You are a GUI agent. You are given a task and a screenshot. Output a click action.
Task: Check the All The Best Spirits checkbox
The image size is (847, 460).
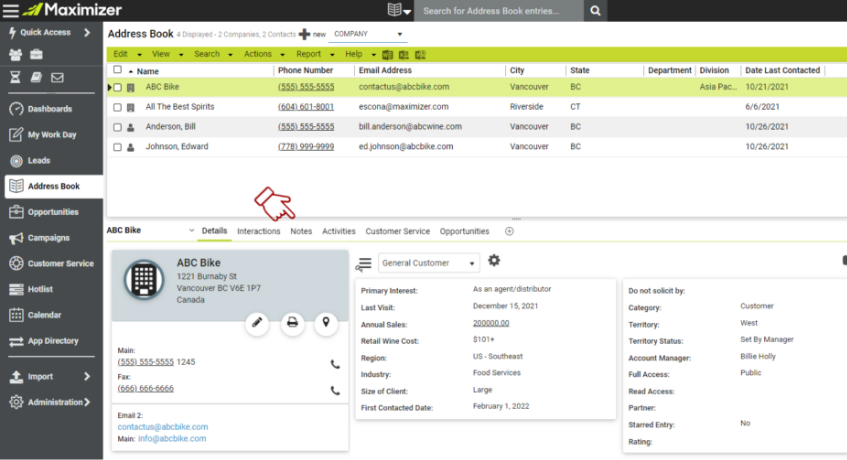click(117, 107)
